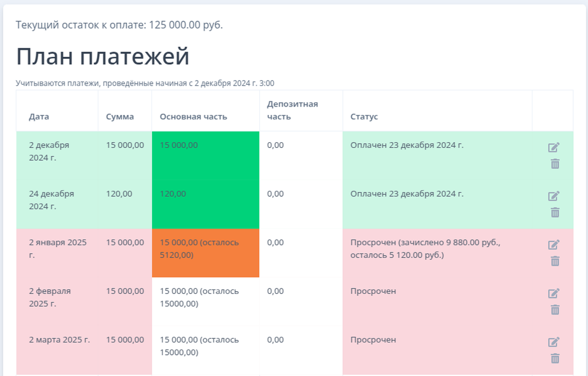The height and width of the screenshot is (376, 588).
Task: Click the orange cell with remaining 5120,00
Action: point(205,253)
